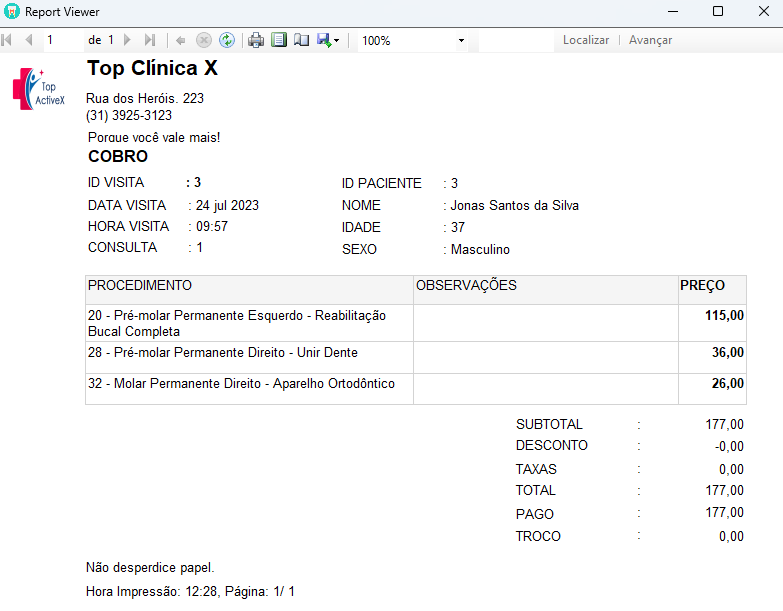Click the current page number field
Image resolution: width=783 pixels, height=611 pixels.
pyautogui.click(x=64, y=40)
